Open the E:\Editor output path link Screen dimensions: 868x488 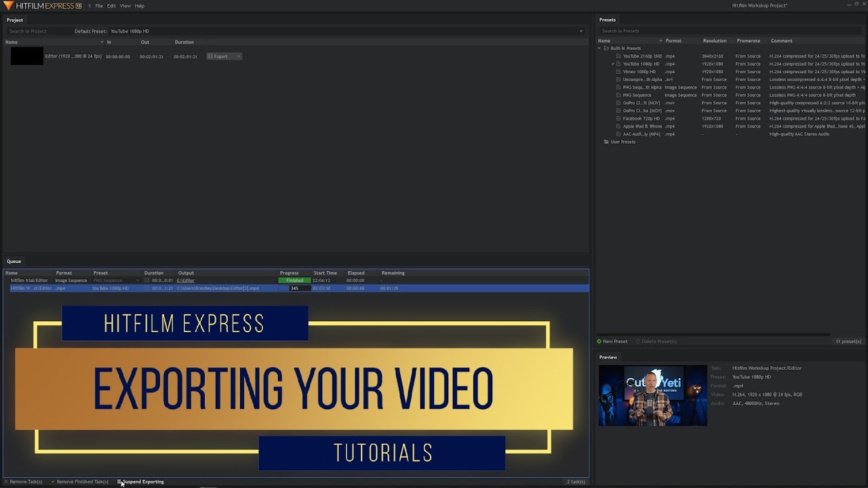click(186, 281)
